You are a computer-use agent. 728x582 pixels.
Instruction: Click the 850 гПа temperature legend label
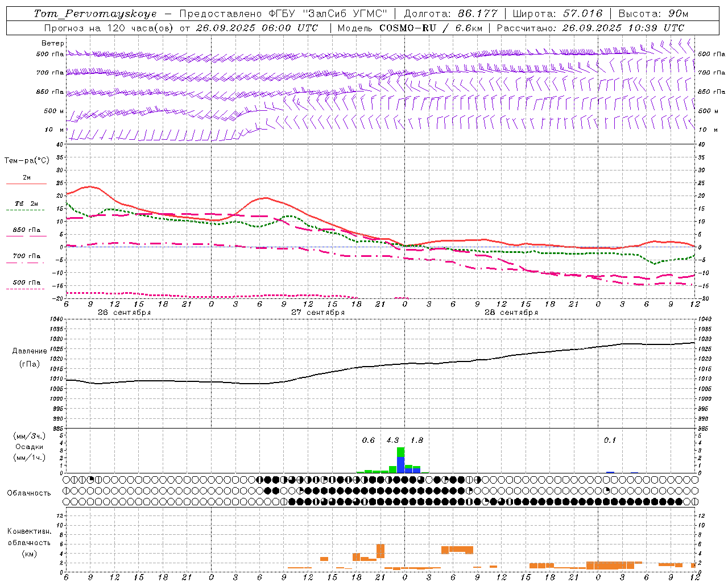pos(26,230)
